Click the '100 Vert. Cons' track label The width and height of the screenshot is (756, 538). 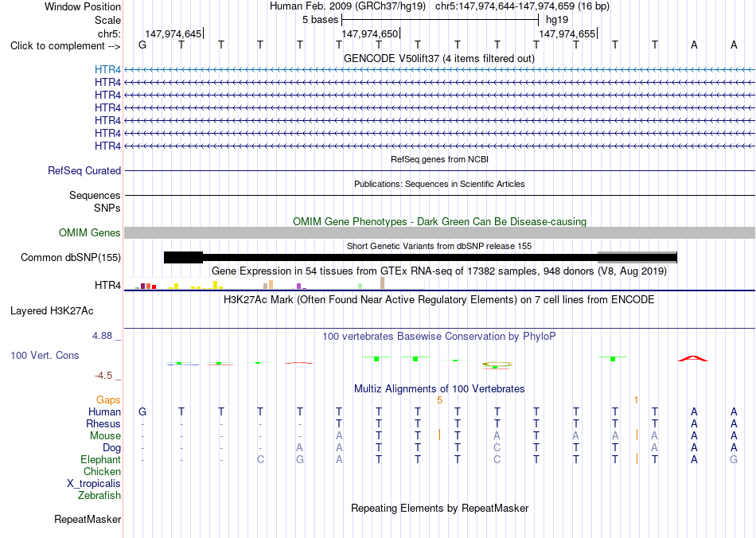(x=45, y=355)
